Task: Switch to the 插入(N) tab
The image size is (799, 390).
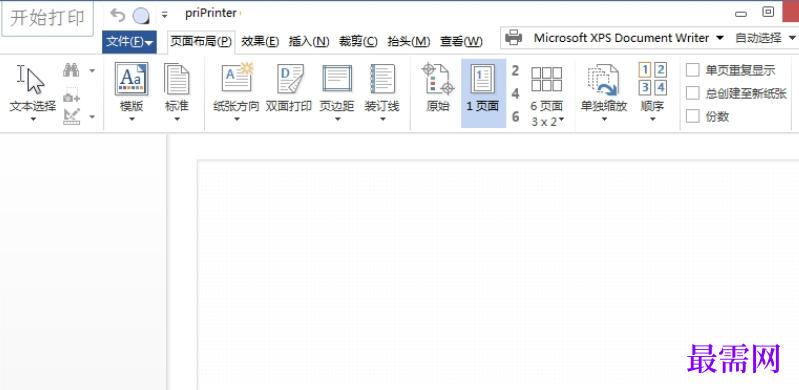Action: point(309,42)
